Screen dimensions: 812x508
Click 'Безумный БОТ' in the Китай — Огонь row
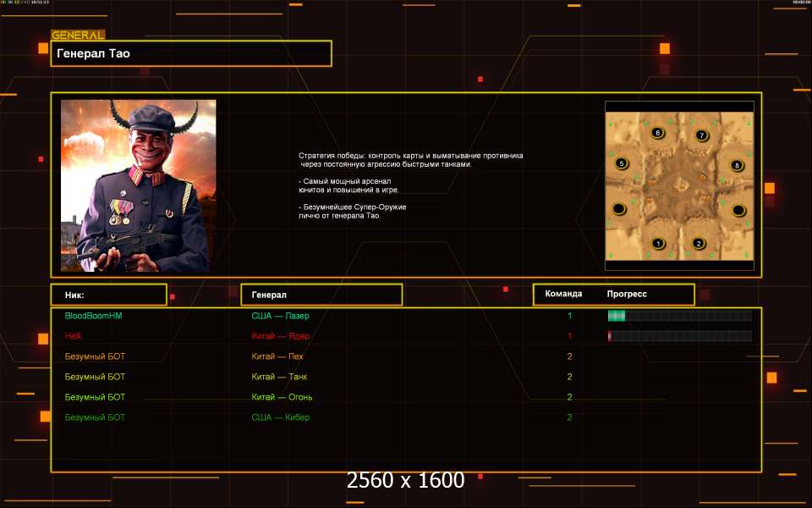pos(95,397)
